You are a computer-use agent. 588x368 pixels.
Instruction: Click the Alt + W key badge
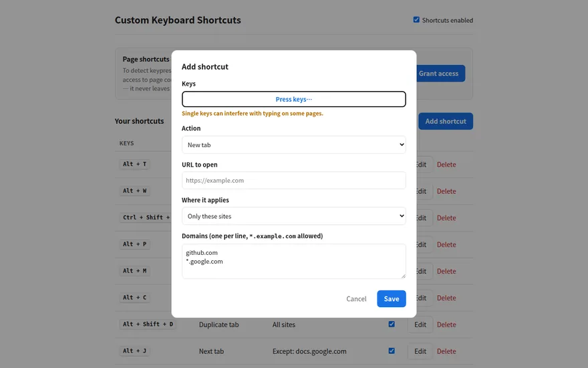coord(134,191)
